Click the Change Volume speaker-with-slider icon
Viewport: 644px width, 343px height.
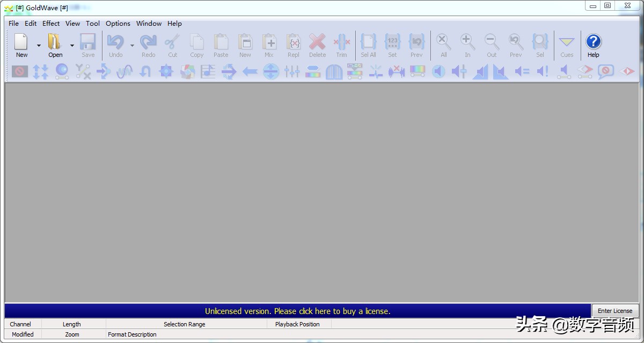(x=459, y=71)
